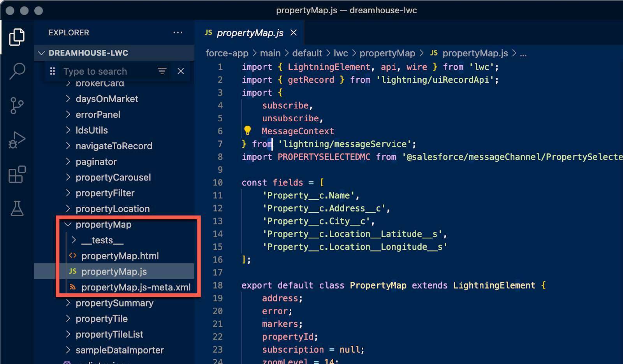Expand the errorPanel folder

coord(114,115)
